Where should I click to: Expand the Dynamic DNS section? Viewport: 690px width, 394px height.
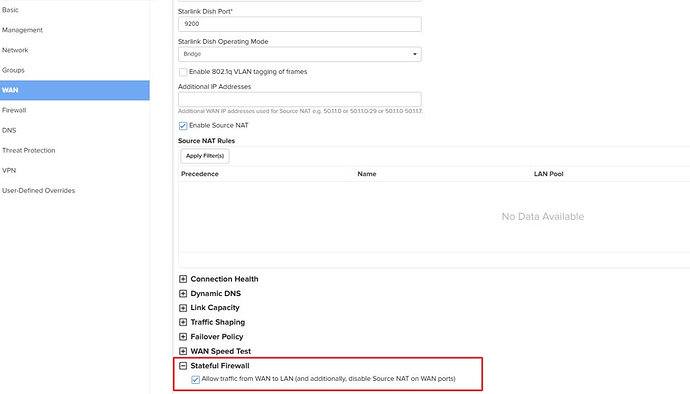click(x=183, y=294)
